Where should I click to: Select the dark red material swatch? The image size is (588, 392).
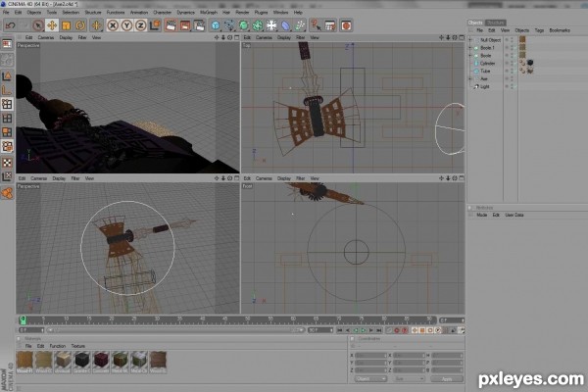tap(101, 360)
